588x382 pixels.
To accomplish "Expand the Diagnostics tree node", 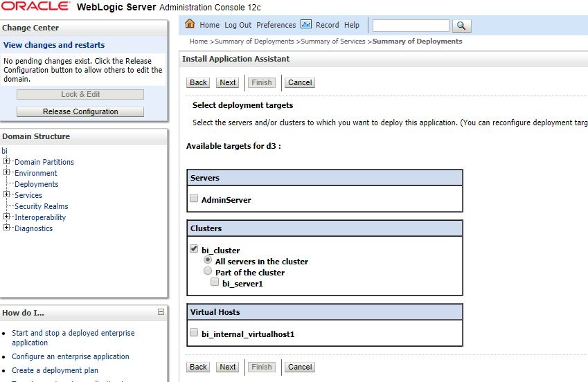I will tap(6, 228).
